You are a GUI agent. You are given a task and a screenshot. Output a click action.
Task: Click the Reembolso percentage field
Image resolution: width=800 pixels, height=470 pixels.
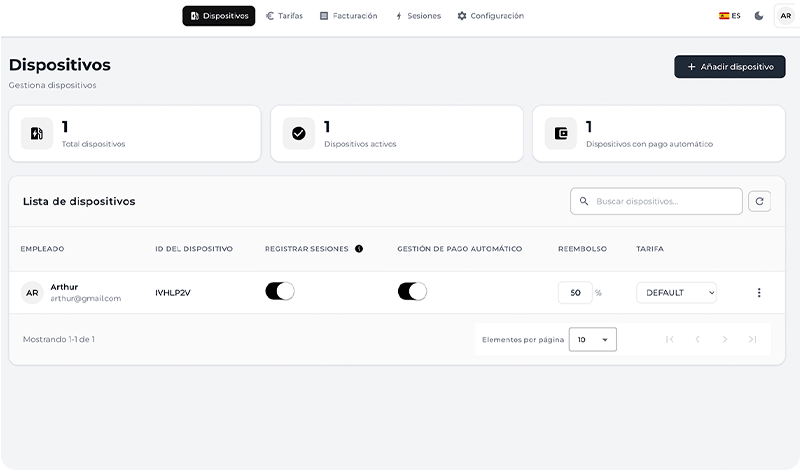[574, 293]
